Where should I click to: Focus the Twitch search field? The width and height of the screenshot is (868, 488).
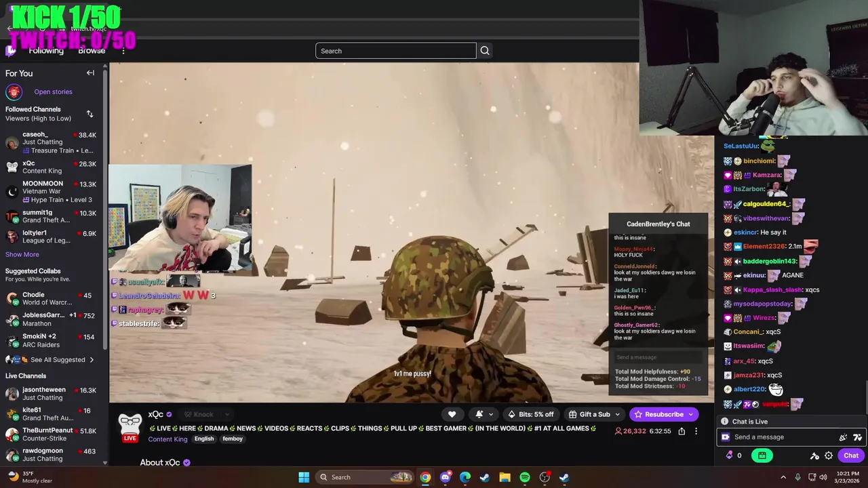point(396,51)
